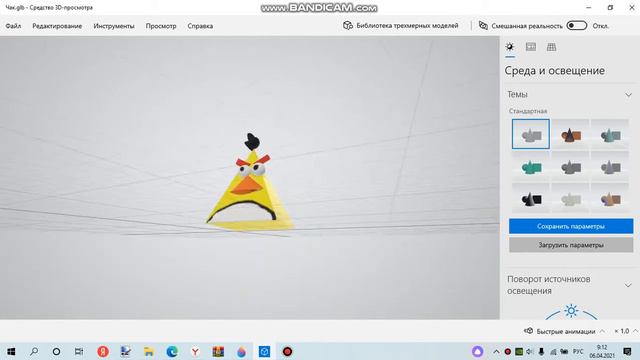Screen dimensions: 640x360
Task: Select the teal-gray theme in top-right
Action: (610, 134)
